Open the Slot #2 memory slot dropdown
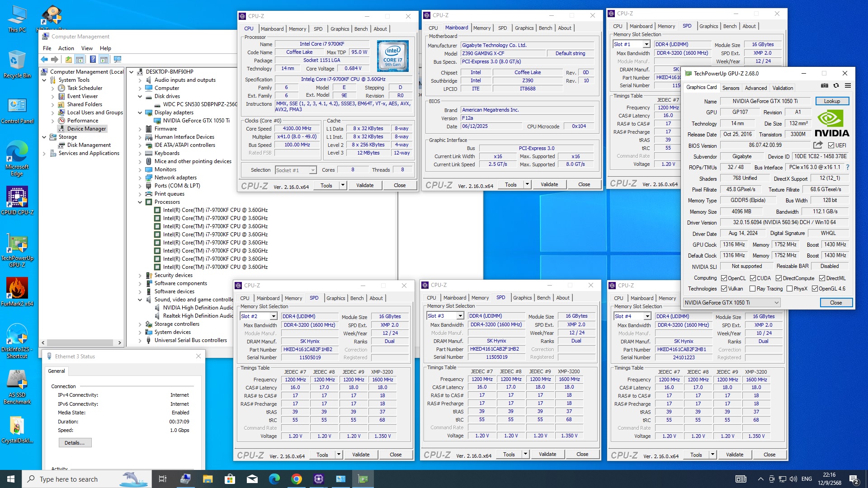This screenshot has width=868, height=488. click(273, 316)
